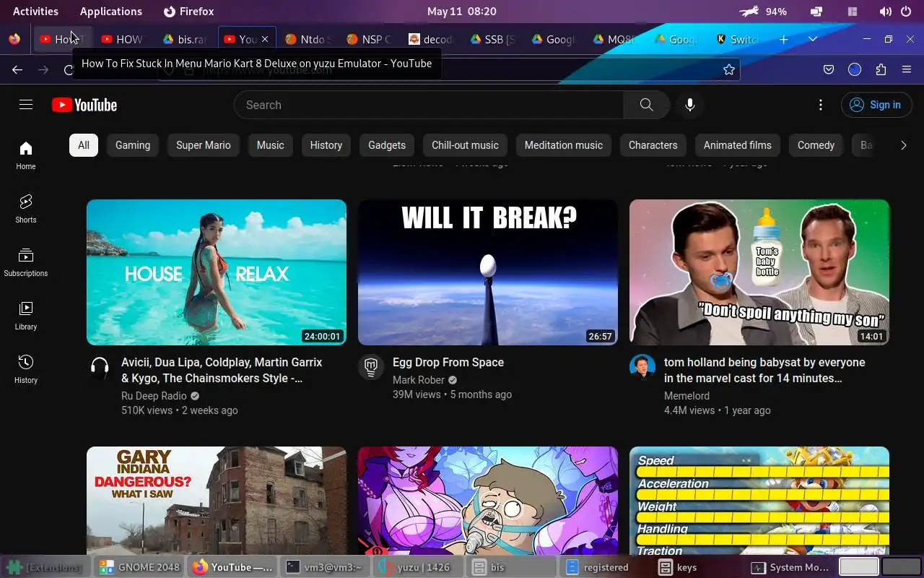Open the vm3@vm3 terminal from taskbar

point(324,567)
